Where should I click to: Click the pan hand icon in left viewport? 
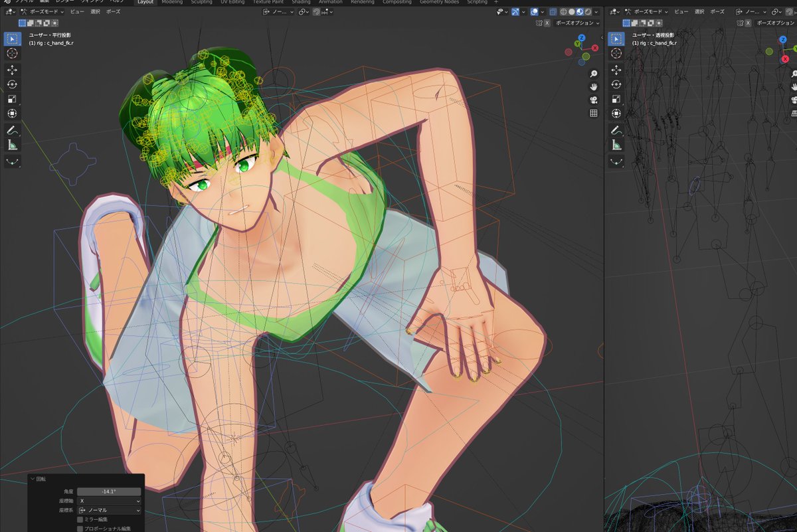pyautogui.click(x=594, y=87)
